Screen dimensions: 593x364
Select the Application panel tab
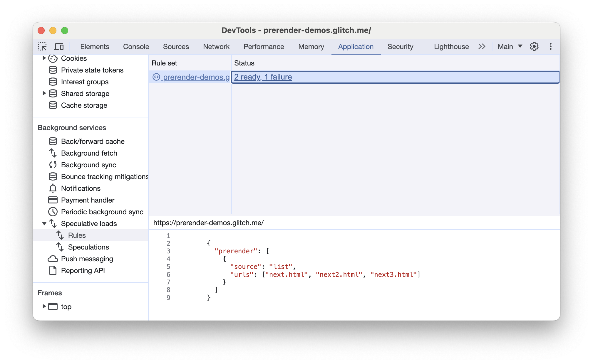355,46
